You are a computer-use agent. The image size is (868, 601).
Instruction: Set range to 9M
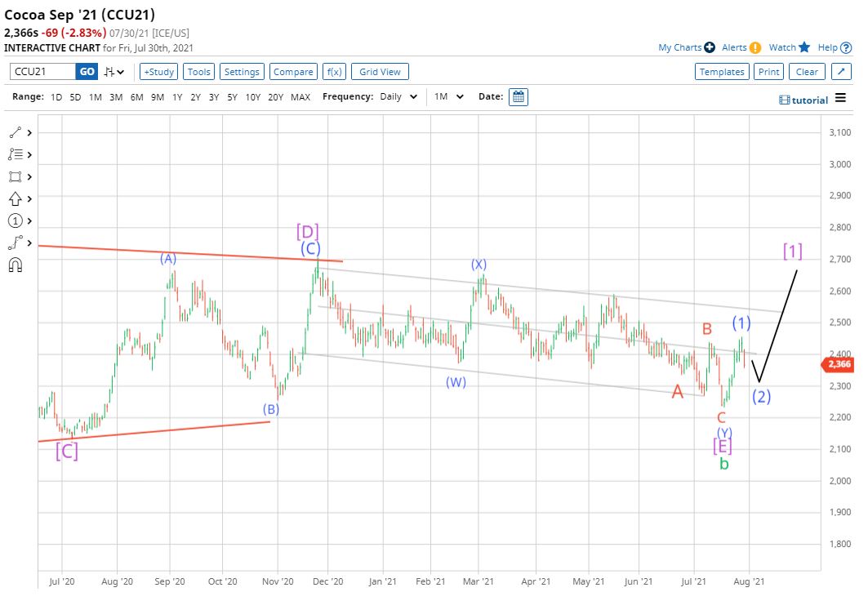[x=158, y=97]
